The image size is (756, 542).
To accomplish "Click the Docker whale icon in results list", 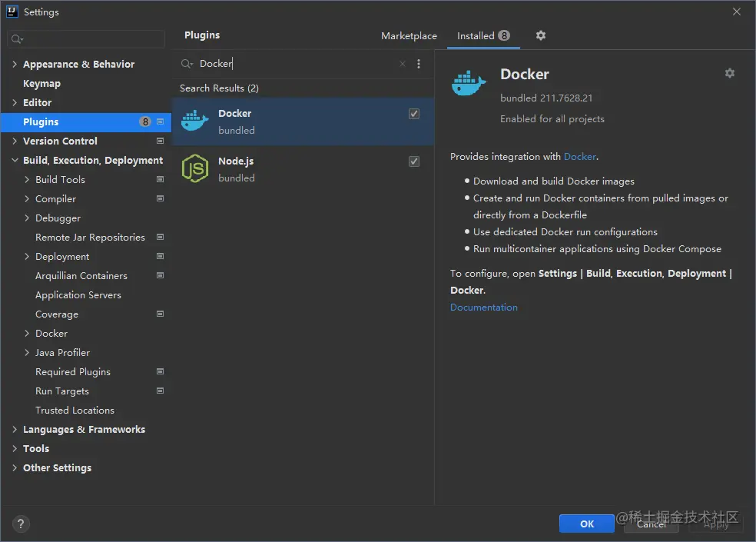I will [x=195, y=121].
